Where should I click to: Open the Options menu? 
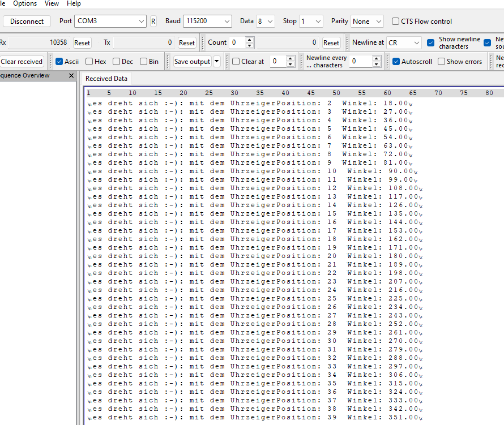click(25, 3)
